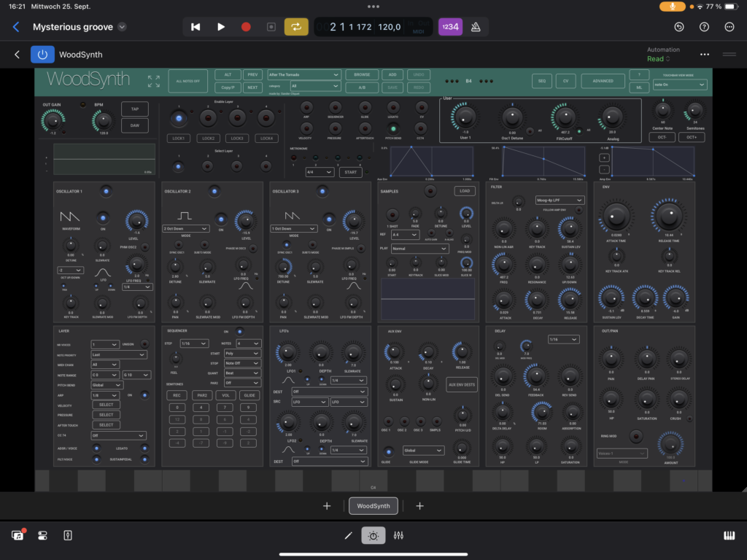Select the WoodSynth plugin tab at bottom
The width and height of the screenshot is (747, 560).
373,506
